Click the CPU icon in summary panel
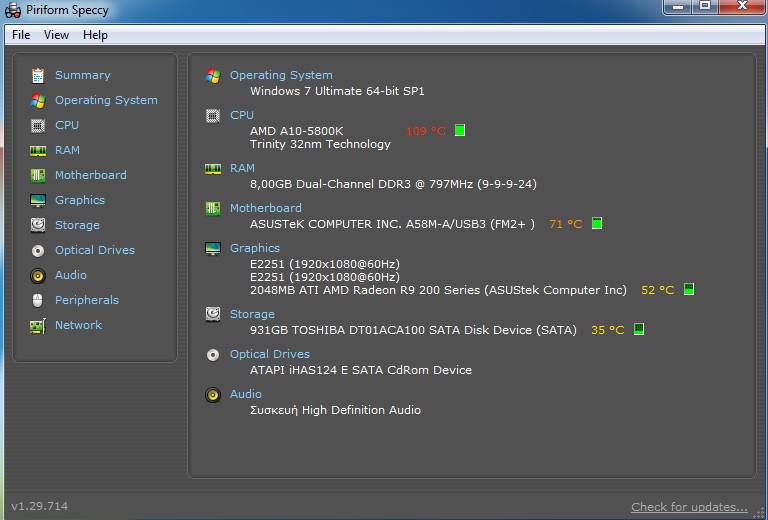This screenshot has width=768, height=520. pos(213,116)
